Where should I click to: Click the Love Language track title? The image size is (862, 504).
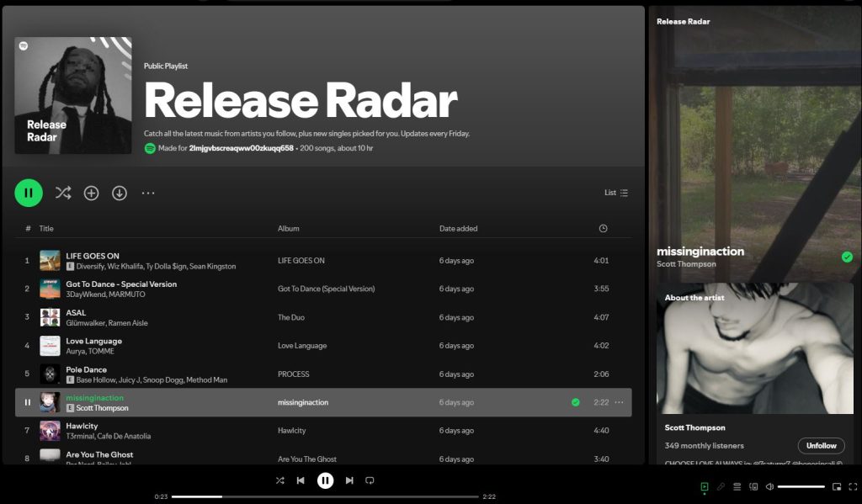coord(94,341)
